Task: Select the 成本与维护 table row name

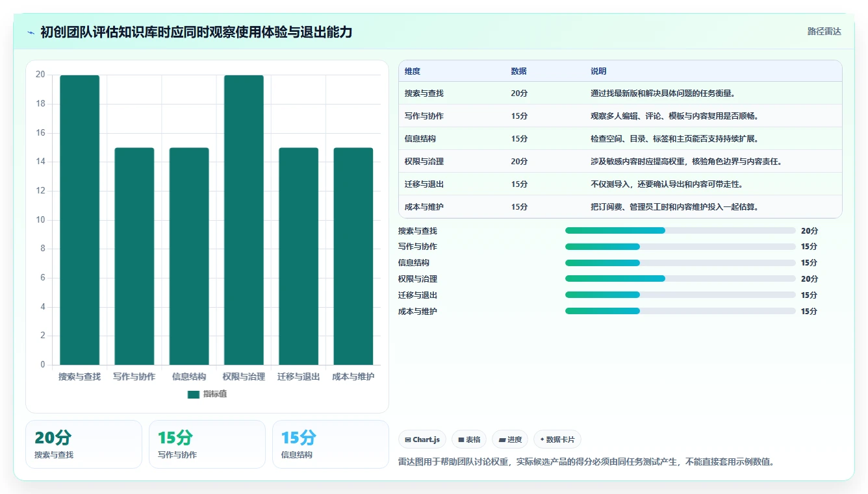Action: coord(424,207)
